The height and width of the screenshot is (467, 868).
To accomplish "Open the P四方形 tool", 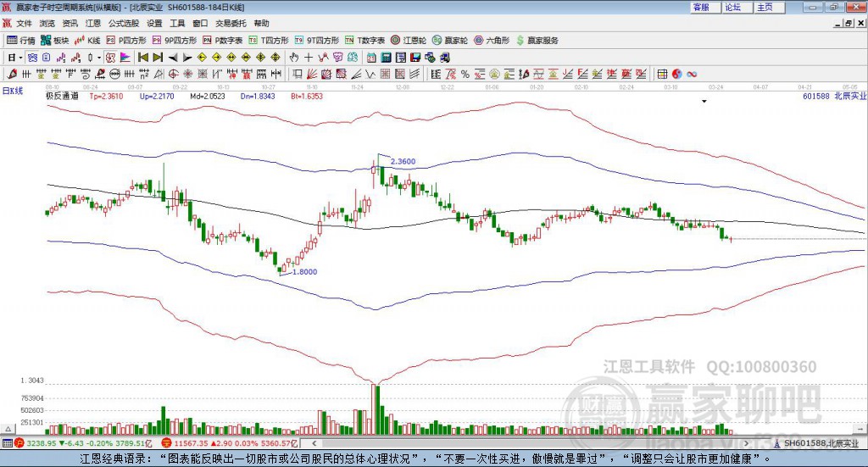I will coord(126,41).
